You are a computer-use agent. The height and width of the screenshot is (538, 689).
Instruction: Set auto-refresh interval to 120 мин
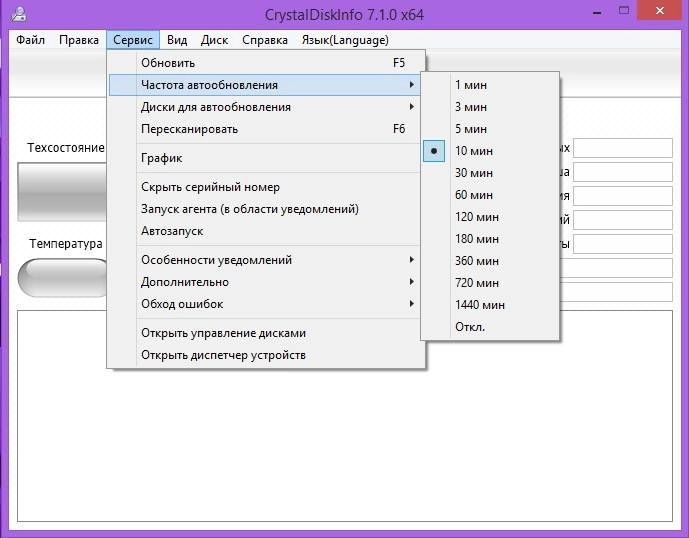(490, 217)
